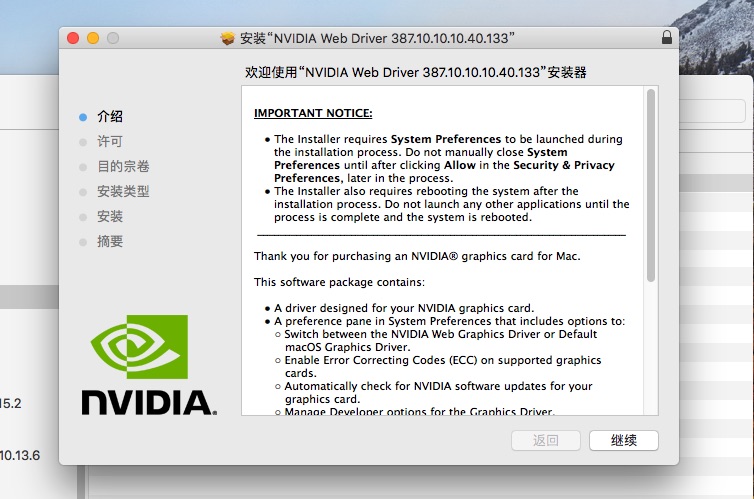The width and height of the screenshot is (754, 499).
Task: Click 'Thank you for purchasing' line
Action: [x=417, y=256]
